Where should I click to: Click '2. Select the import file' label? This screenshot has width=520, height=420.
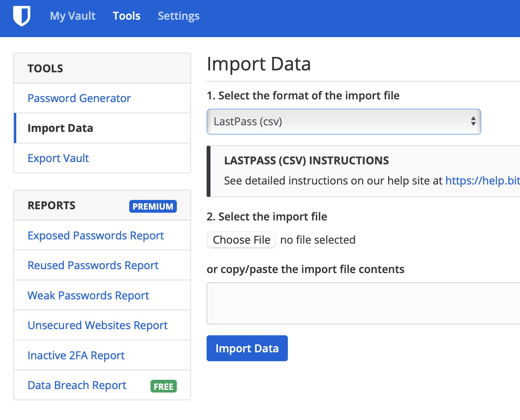click(267, 217)
